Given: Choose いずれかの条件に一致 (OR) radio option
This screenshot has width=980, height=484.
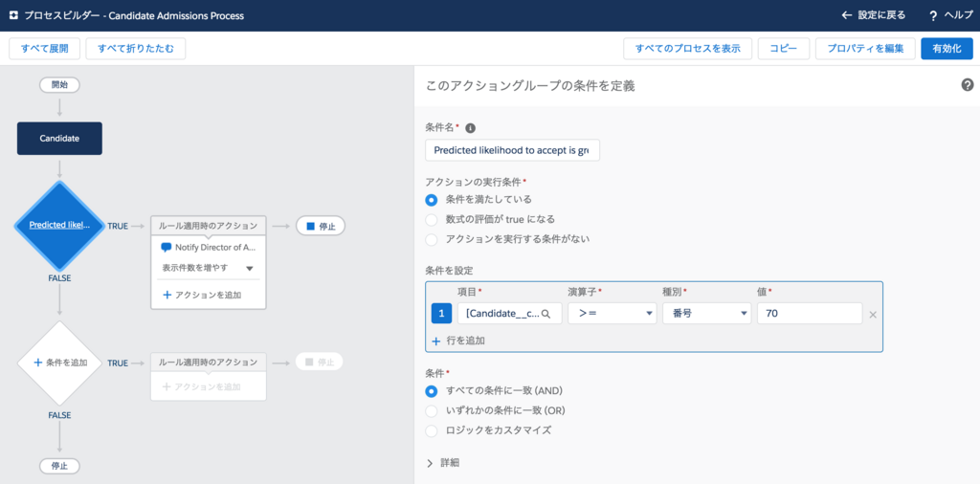Looking at the screenshot, I should [x=432, y=410].
